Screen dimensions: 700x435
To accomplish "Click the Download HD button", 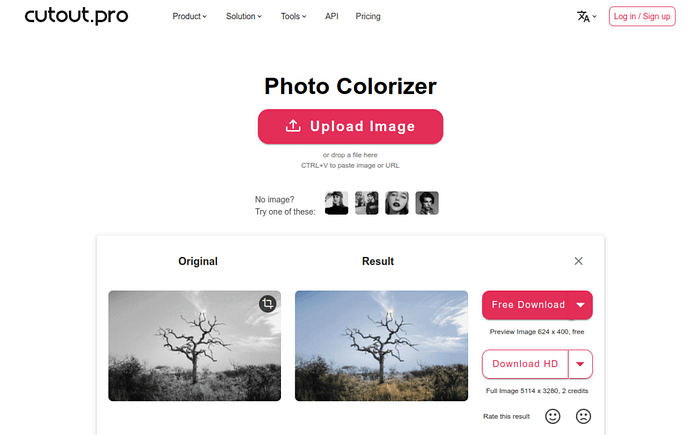I will [525, 364].
